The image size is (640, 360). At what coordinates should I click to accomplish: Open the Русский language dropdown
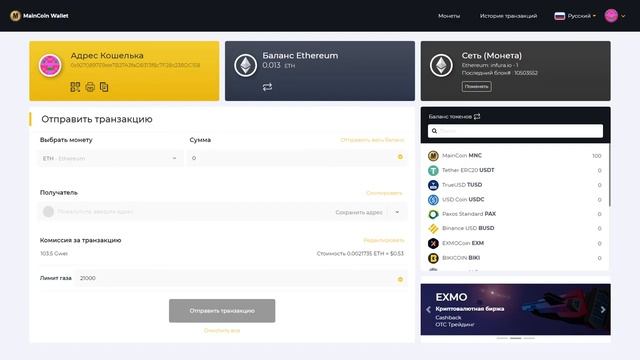tap(575, 16)
